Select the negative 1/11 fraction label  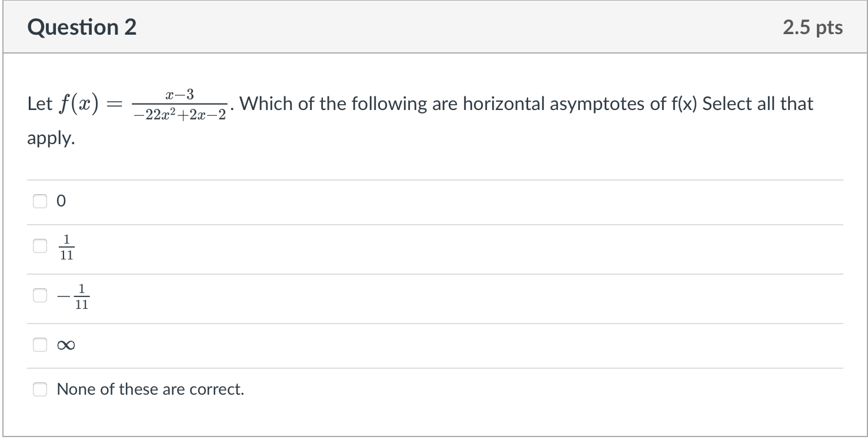pyautogui.click(x=74, y=296)
